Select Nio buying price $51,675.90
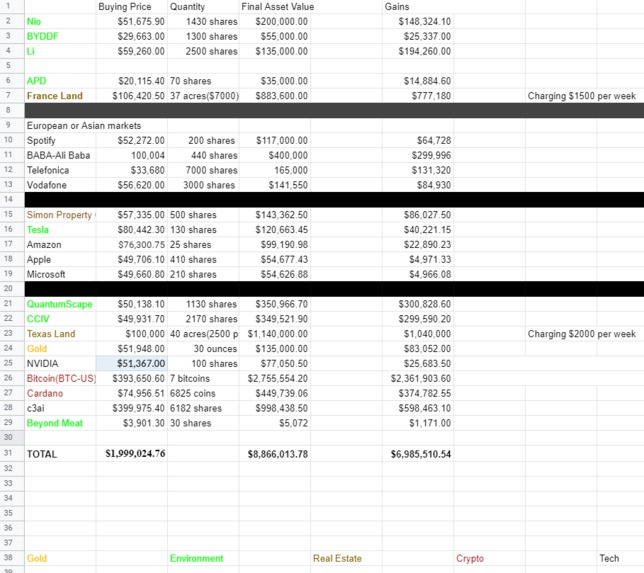Screen dimensions: 644x573 click(x=131, y=21)
